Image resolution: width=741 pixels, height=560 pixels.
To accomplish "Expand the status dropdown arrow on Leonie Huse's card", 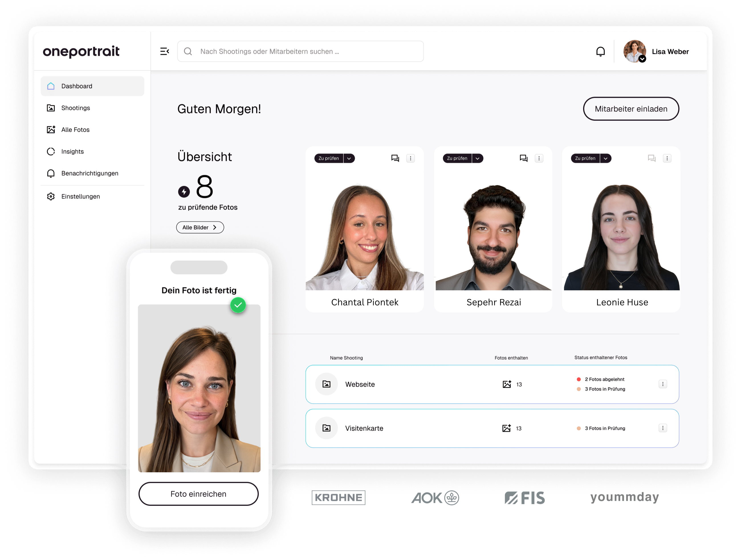I will click(x=606, y=158).
